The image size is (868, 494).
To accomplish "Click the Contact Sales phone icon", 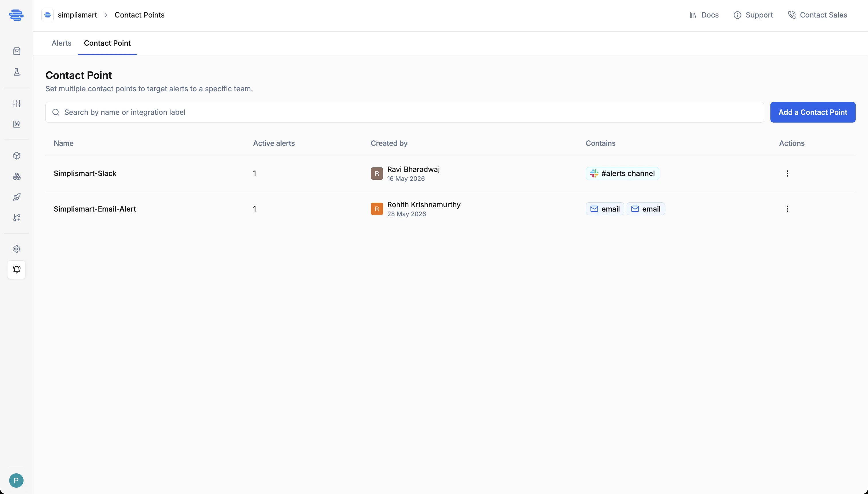I will [x=792, y=15].
